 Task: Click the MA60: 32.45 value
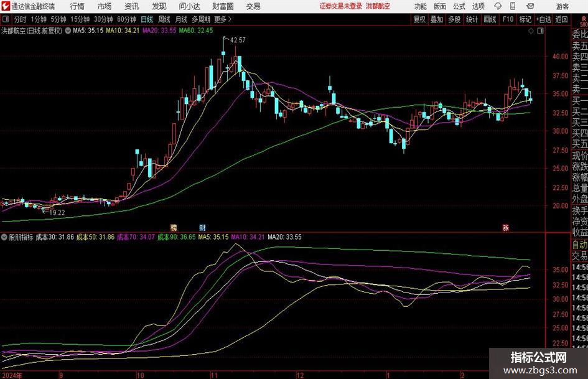pyautogui.click(x=196, y=30)
